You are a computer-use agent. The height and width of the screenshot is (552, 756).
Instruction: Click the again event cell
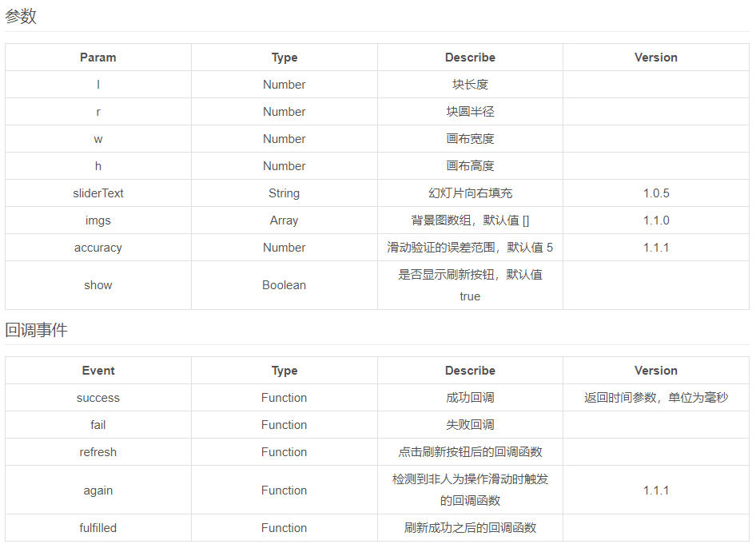point(98,490)
